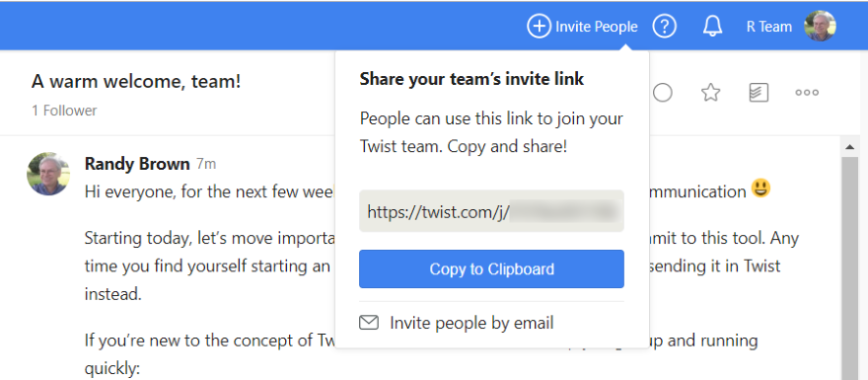The height and width of the screenshot is (380, 868).
Task: Click the Invite People label
Action: tap(597, 27)
